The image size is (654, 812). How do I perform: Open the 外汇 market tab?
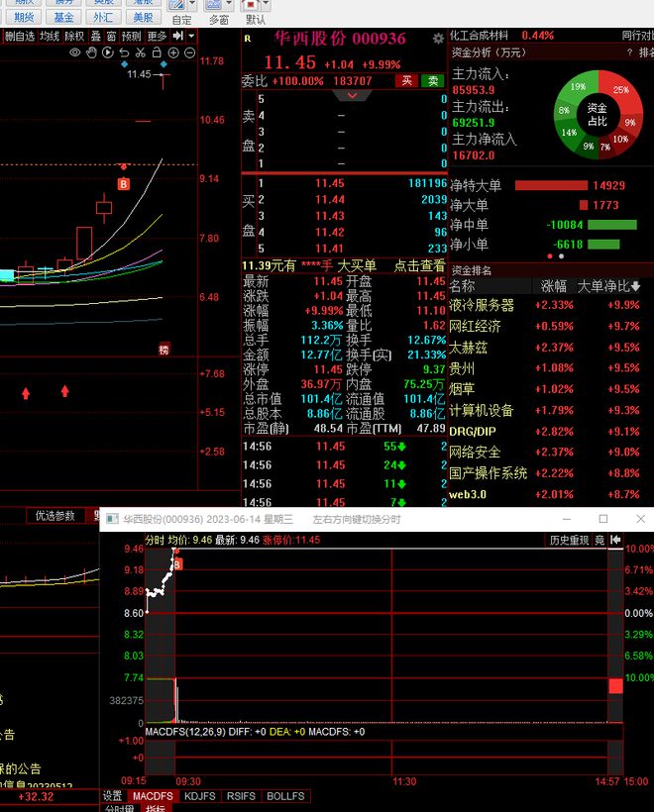pos(103,18)
